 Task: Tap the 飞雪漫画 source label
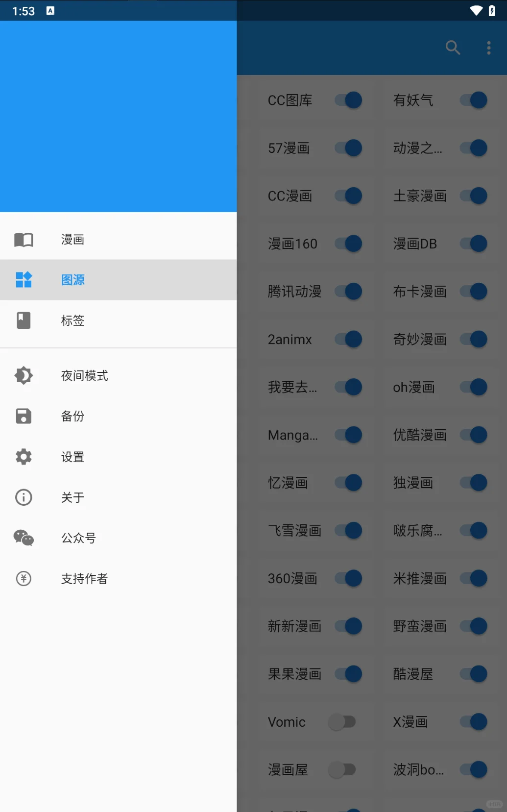(x=294, y=531)
